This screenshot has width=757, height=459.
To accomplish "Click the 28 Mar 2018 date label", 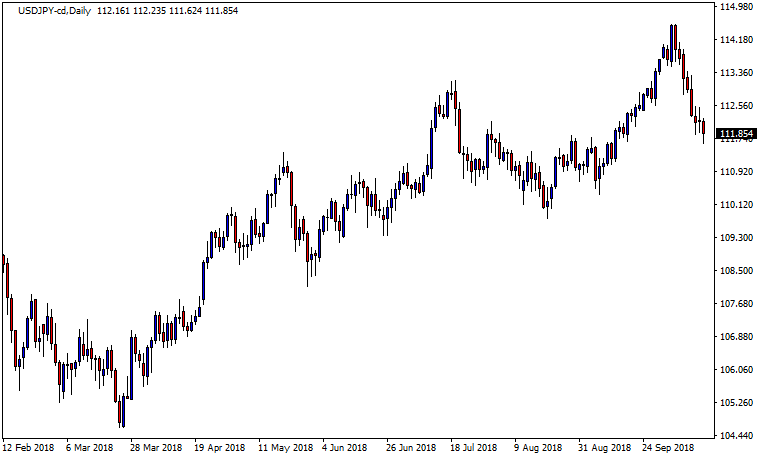I will [157, 448].
